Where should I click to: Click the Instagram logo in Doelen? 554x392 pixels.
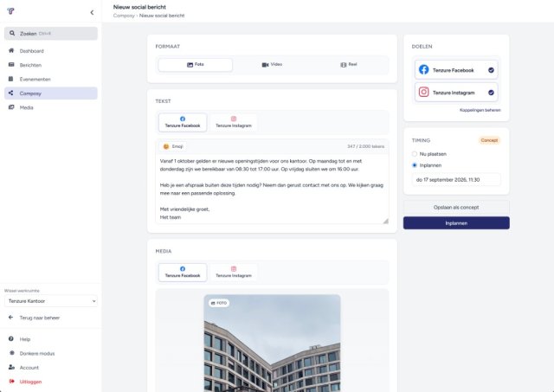pyautogui.click(x=423, y=92)
